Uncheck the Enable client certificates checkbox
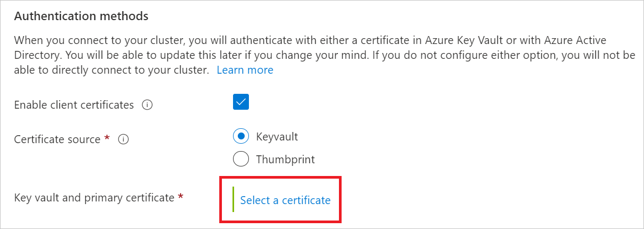This screenshot has height=229, width=644. click(x=241, y=102)
